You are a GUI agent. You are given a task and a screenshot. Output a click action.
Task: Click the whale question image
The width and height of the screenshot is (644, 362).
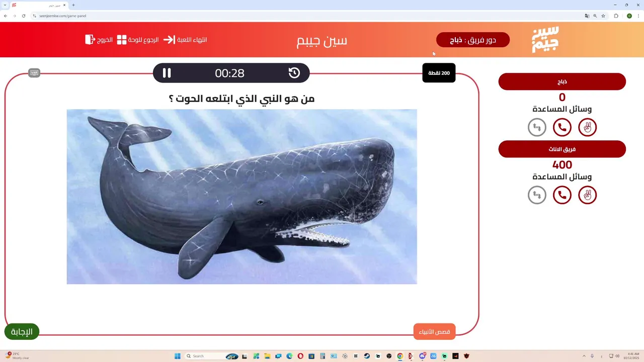pos(242,197)
